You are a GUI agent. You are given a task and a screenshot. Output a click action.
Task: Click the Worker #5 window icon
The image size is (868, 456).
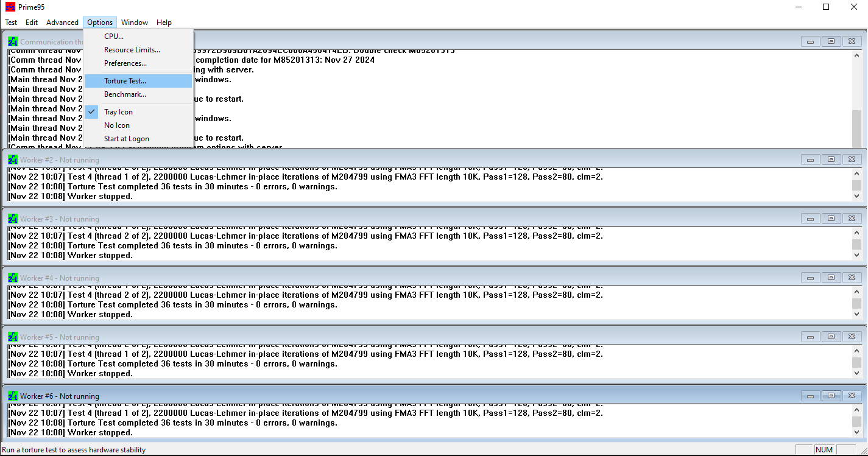(13, 337)
